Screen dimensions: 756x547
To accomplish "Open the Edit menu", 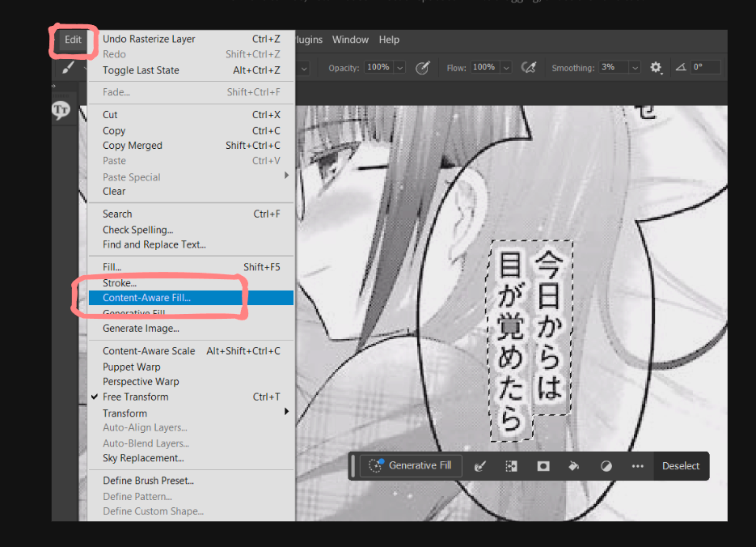I will (x=74, y=40).
